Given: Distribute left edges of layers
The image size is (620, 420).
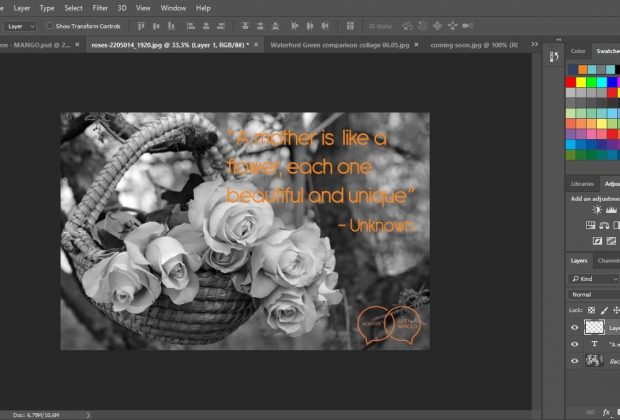Looking at the screenshot, I should [x=295, y=26].
